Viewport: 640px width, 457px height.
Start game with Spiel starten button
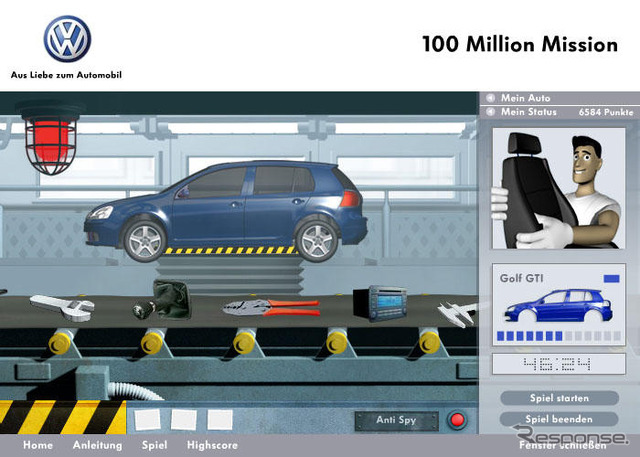(x=559, y=398)
